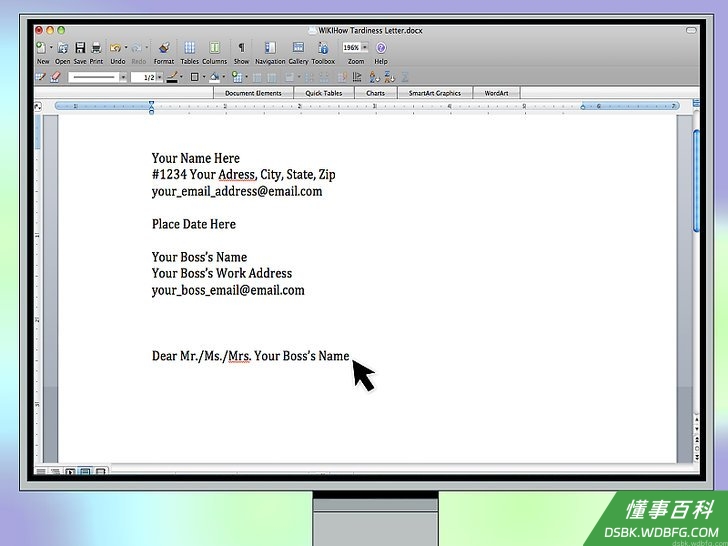Viewport: 728px width, 546px height.
Task: Expand the shading color dropdown arrow
Action: pos(224,77)
